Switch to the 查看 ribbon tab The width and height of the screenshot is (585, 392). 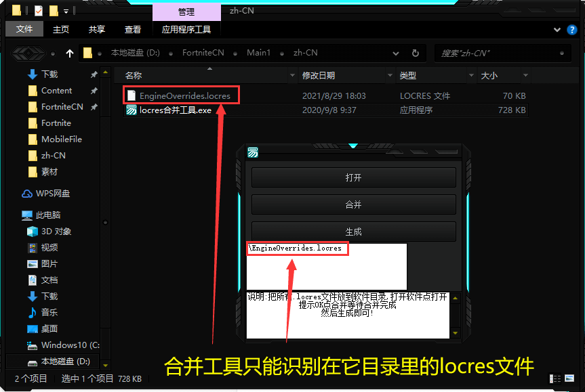point(132,29)
